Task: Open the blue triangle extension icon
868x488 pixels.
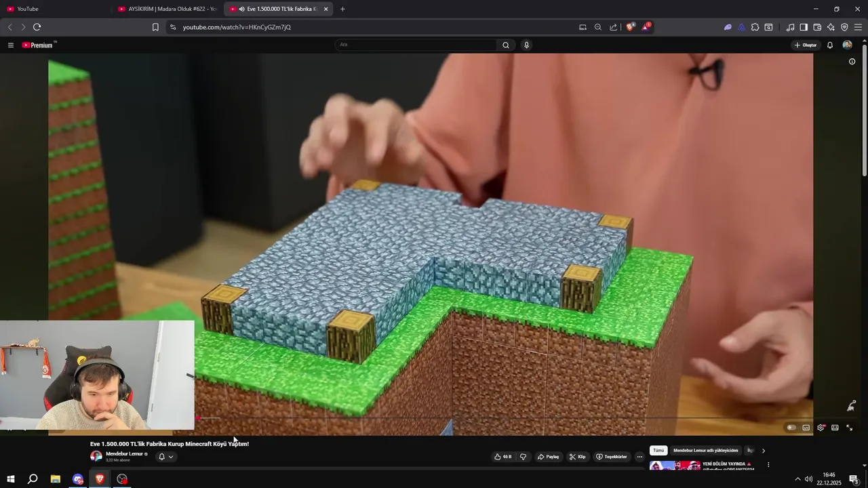Action: (741, 27)
